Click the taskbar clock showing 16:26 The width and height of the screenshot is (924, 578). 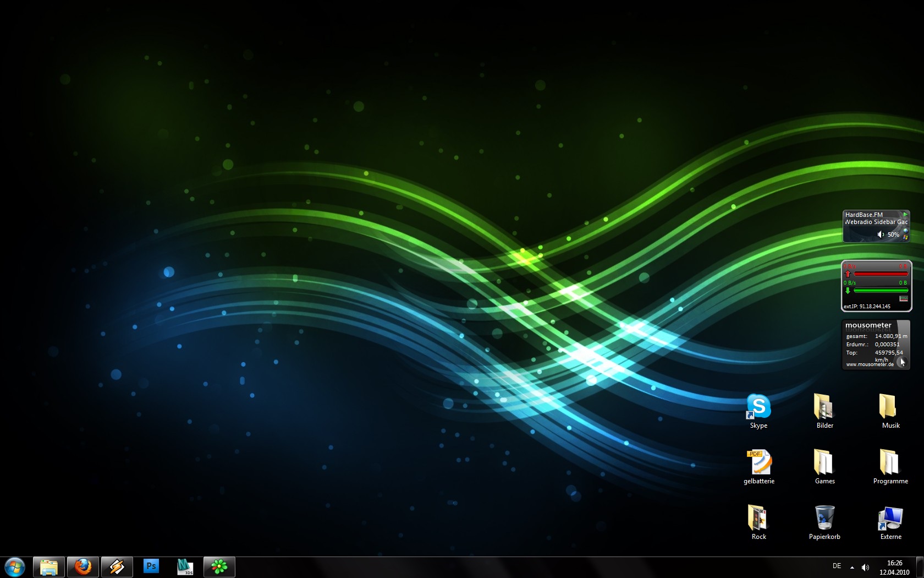tap(894, 567)
